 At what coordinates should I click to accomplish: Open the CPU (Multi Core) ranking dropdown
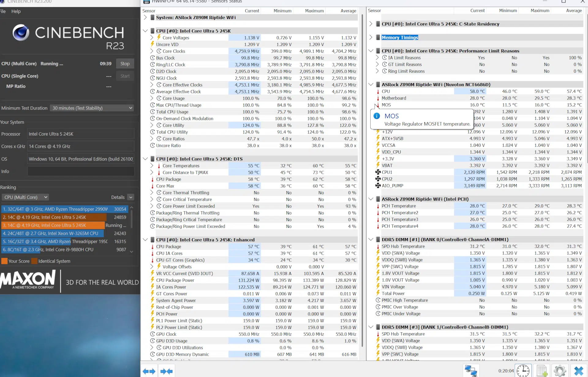[x=25, y=197]
